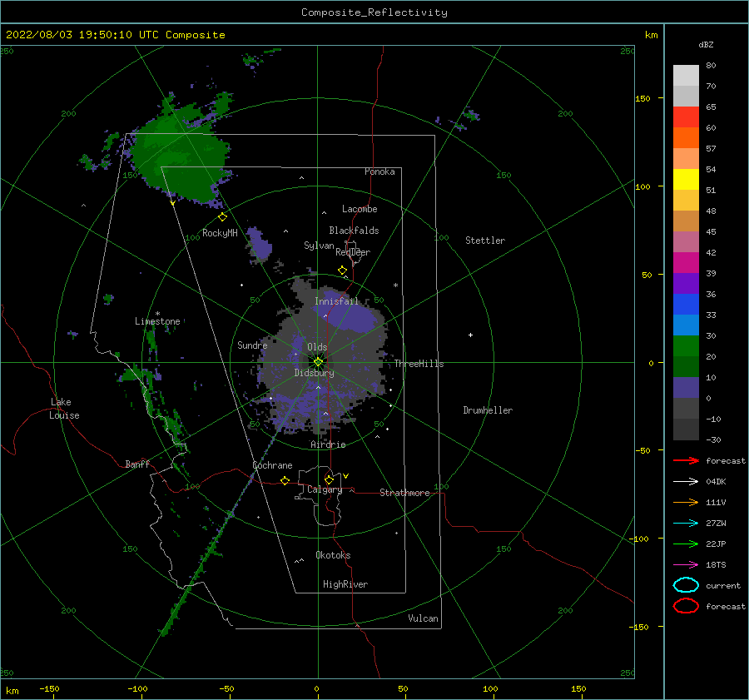
Task: Click the Ponoka city label
Action: coord(379,171)
